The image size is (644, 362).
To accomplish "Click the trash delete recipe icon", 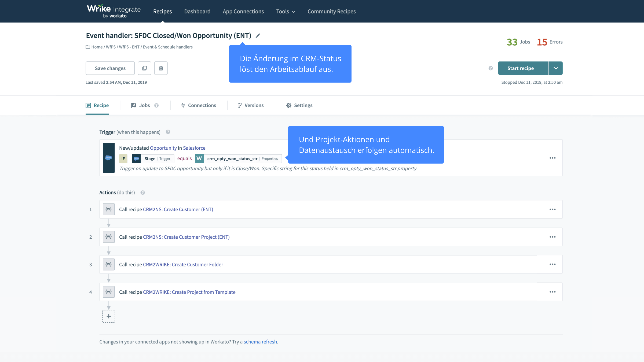I will [161, 68].
